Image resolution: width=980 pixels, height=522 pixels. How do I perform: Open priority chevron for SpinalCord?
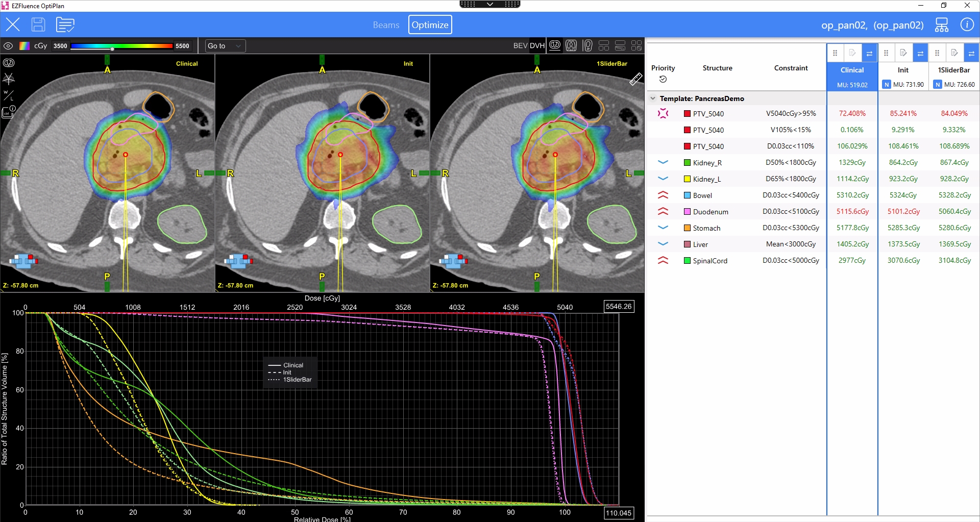click(663, 260)
